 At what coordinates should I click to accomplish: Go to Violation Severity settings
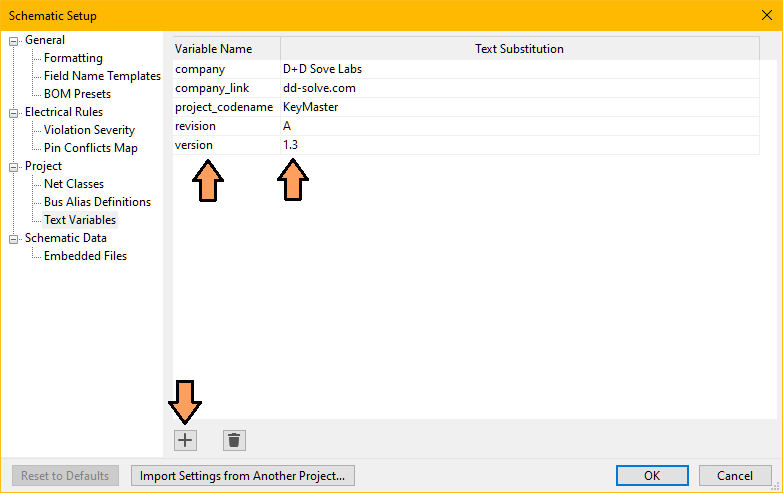(x=89, y=130)
